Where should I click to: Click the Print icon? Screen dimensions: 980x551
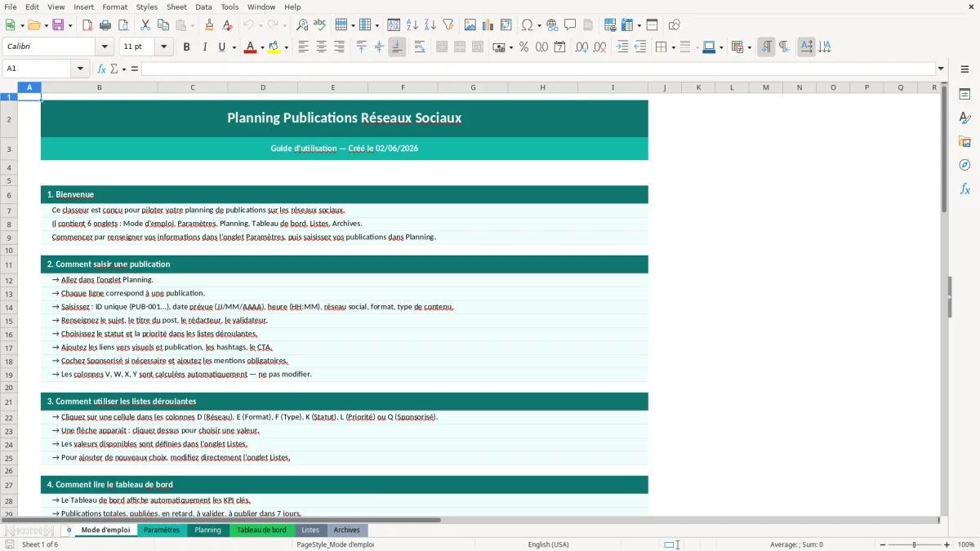coord(105,25)
